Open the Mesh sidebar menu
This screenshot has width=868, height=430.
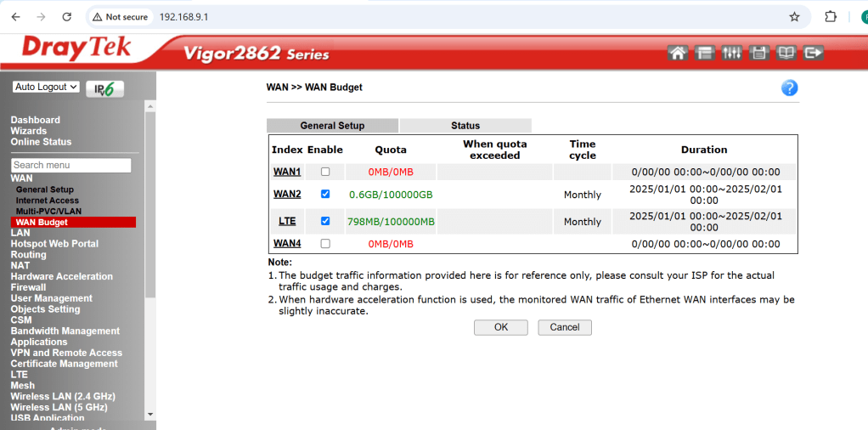point(23,386)
